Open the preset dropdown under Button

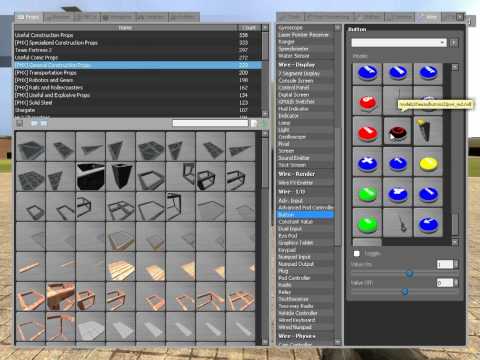[x=399, y=43]
